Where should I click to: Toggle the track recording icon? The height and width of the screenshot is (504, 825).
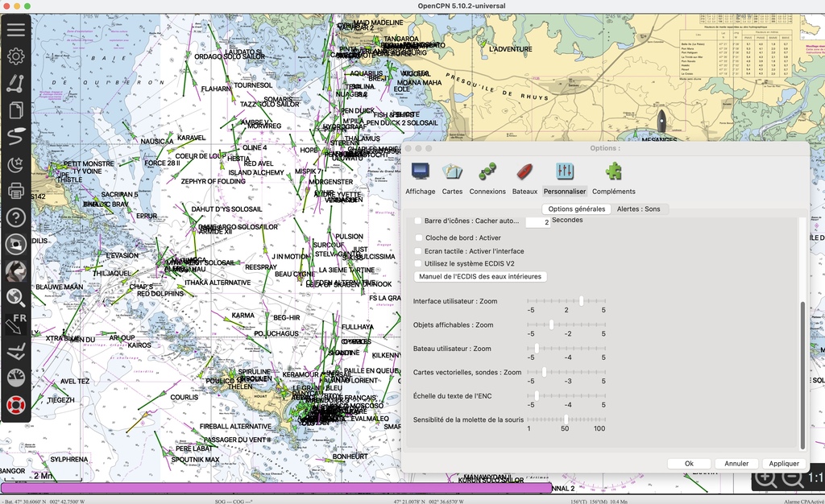click(16, 137)
